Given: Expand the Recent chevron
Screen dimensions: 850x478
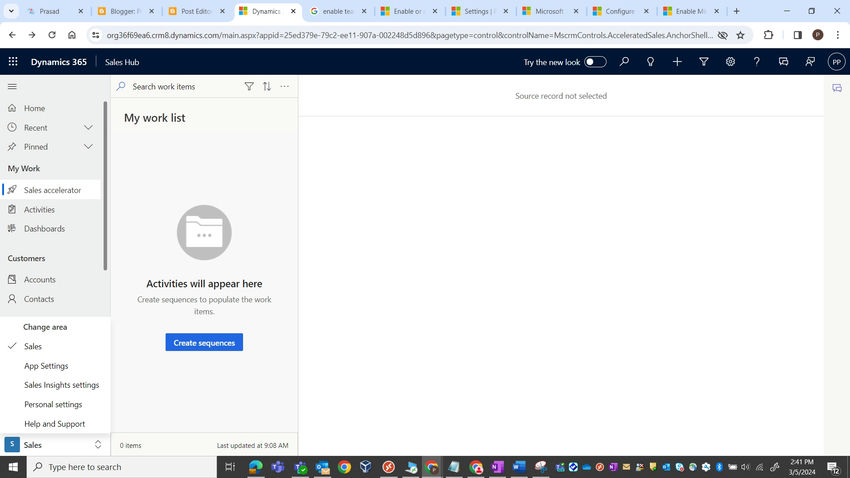Looking at the screenshot, I should (88, 127).
